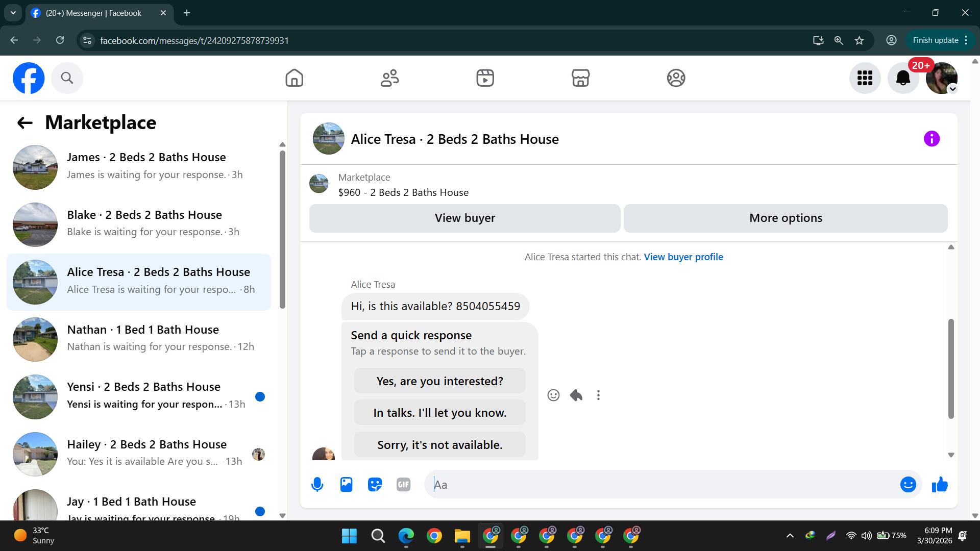This screenshot has width=980, height=551.
Task: Open the Facebook notifications bell
Action: pos(903,78)
